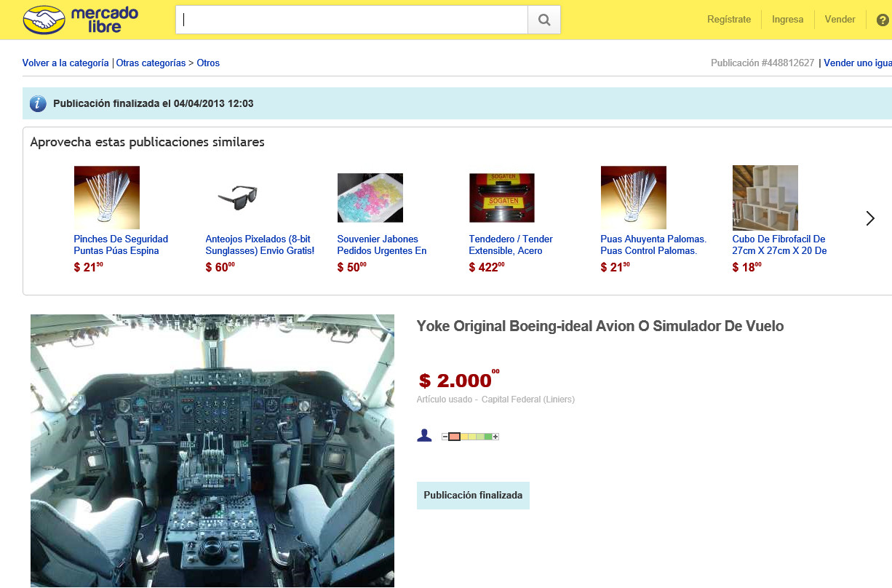Click the seller profile person icon
892x588 pixels.
click(x=424, y=435)
